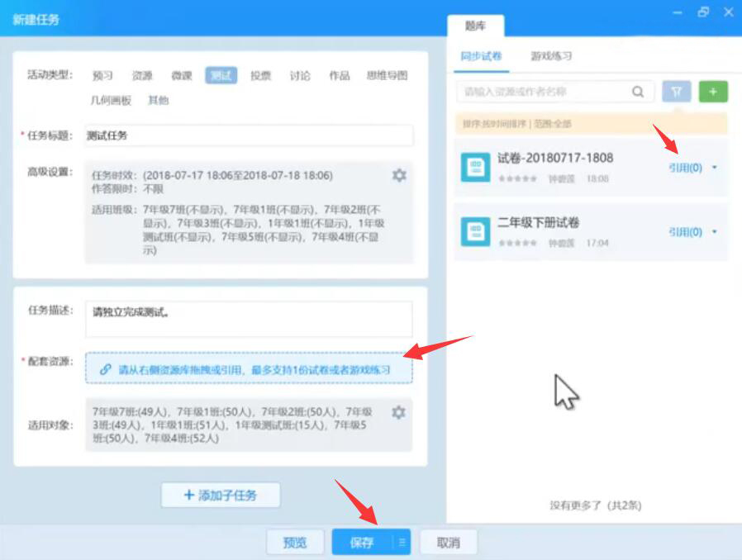Click the 任务标题 input field
Image resolution: width=742 pixels, height=560 pixels.
tap(249, 135)
